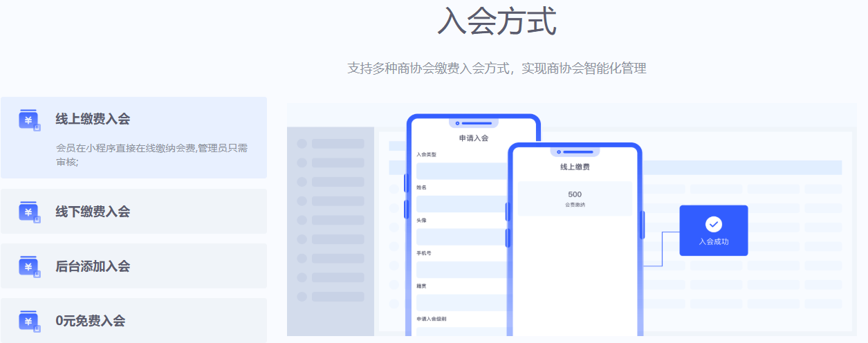Click the 籍贯 input field

point(460,302)
